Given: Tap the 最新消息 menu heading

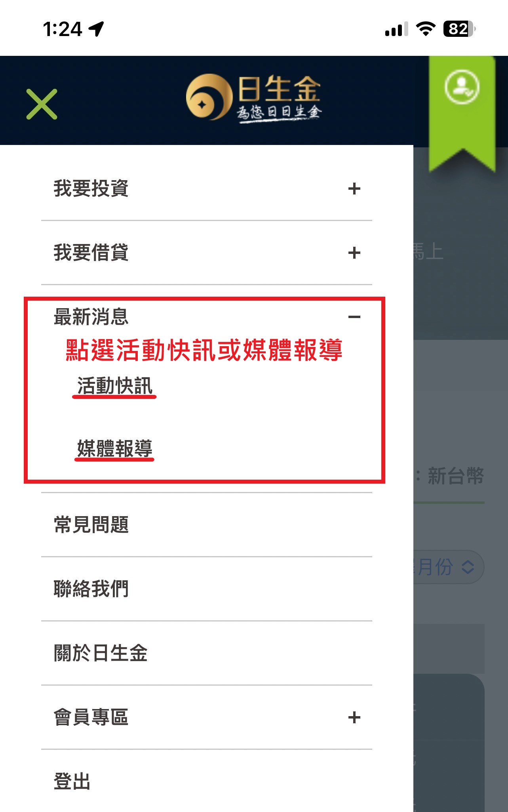Looking at the screenshot, I should tap(91, 317).
